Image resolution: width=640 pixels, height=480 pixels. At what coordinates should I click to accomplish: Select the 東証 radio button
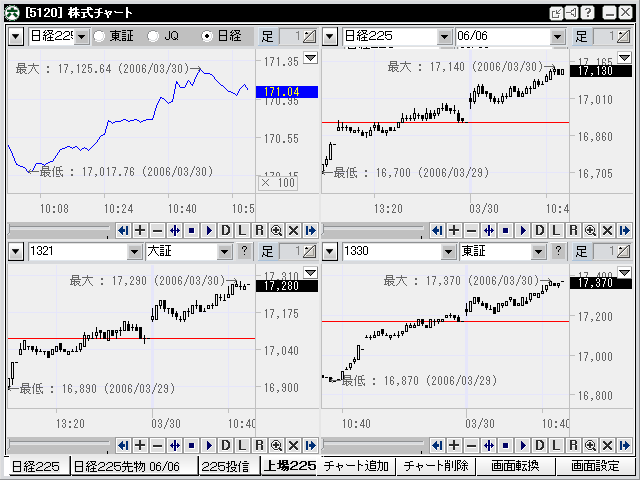99,36
